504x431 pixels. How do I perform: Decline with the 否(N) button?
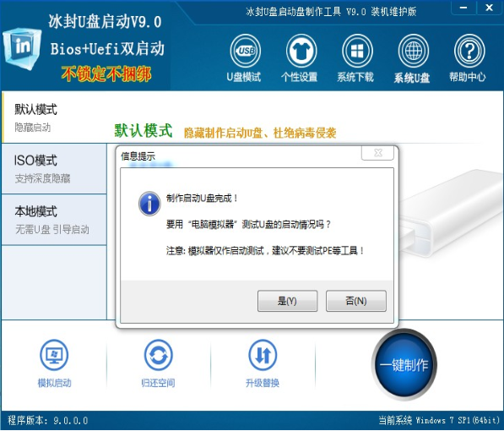point(356,301)
